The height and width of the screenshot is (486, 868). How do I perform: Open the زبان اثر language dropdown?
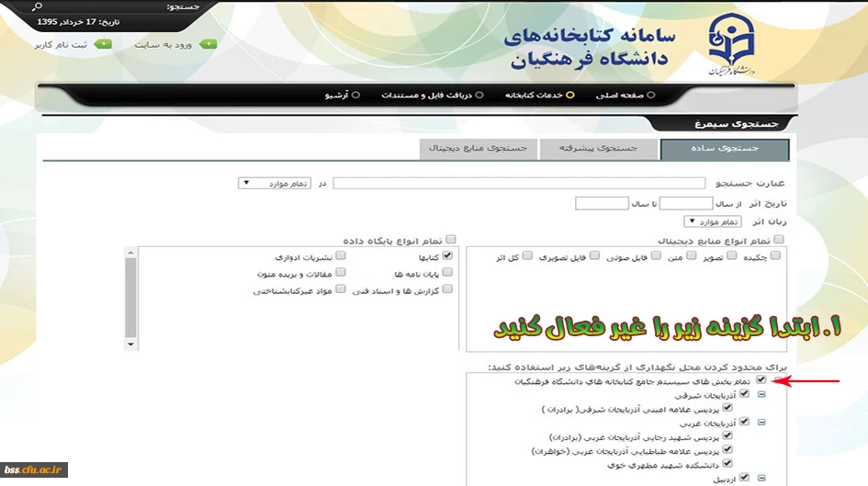pos(716,222)
